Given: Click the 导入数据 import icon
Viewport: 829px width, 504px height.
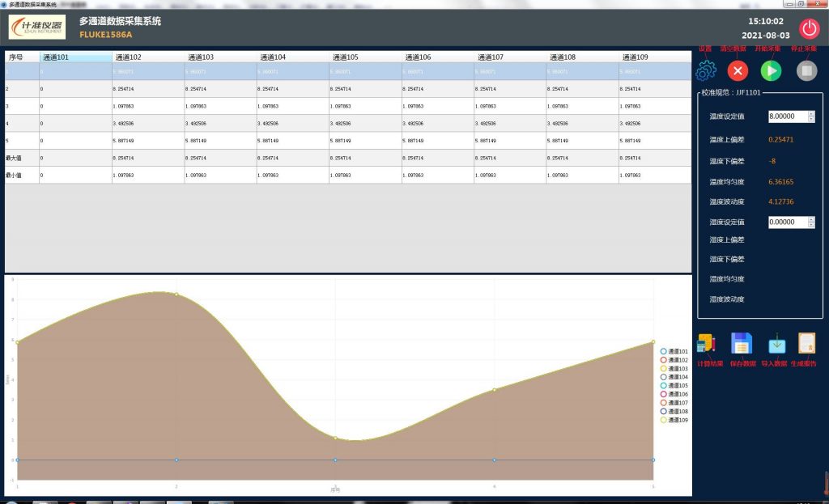Looking at the screenshot, I should click(776, 344).
